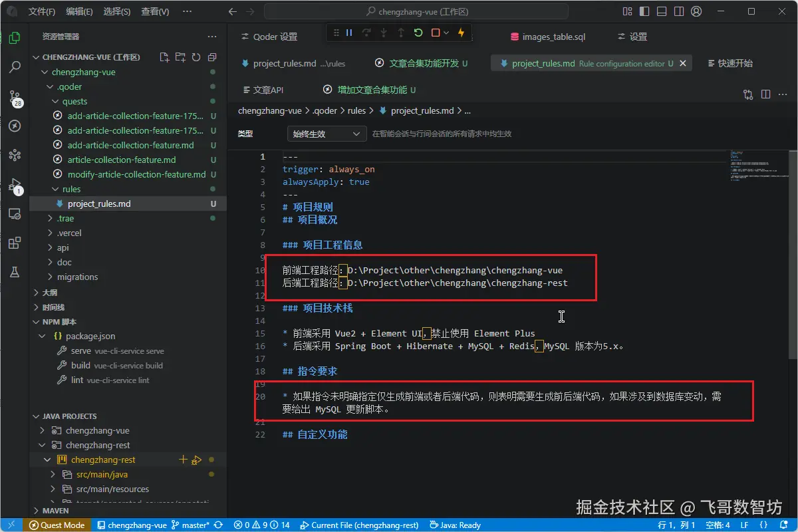The image size is (798, 532).
Task: Select modify-article-collection-feature.md file
Action: (x=137, y=174)
